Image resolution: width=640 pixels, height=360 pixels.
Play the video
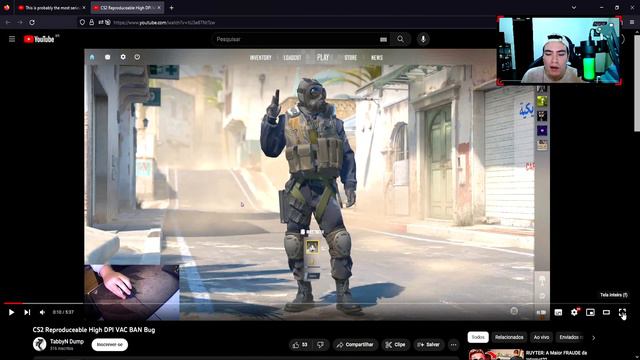coord(11,312)
